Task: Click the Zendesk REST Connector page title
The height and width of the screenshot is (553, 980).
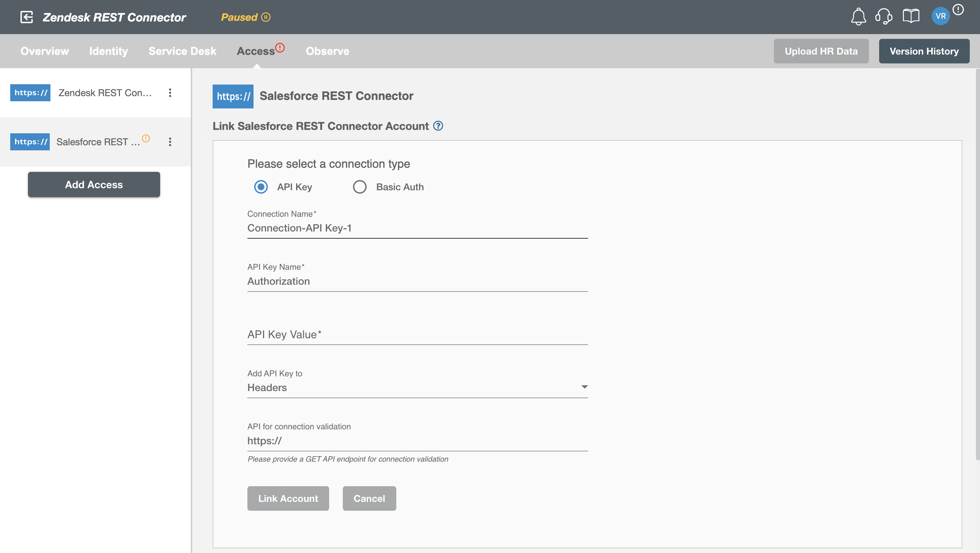Action: point(114,17)
